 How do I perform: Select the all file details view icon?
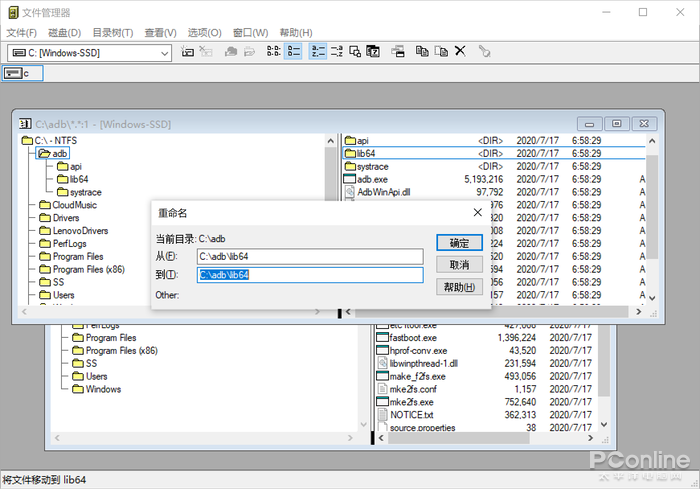pyautogui.click(x=293, y=51)
